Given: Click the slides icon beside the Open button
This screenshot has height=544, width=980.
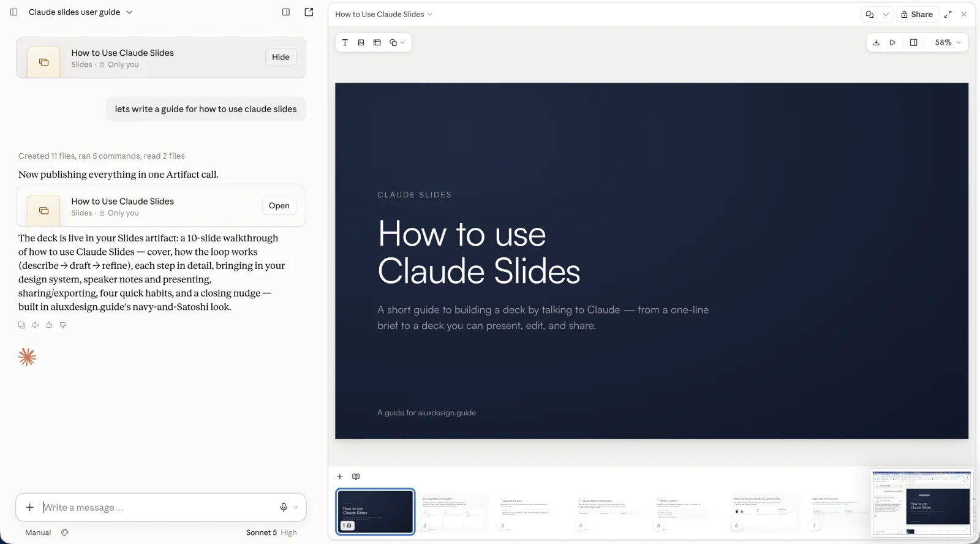Looking at the screenshot, I should 44,211.
